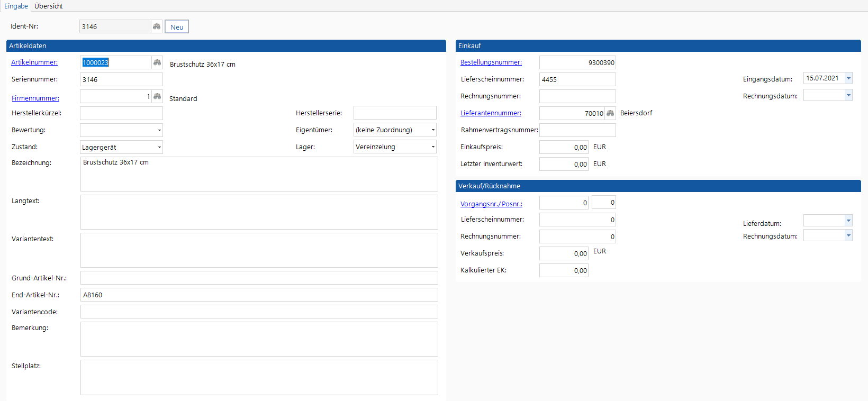This screenshot has width=868, height=401.
Task: Click the Seriennummer field
Action: [121, 79]
